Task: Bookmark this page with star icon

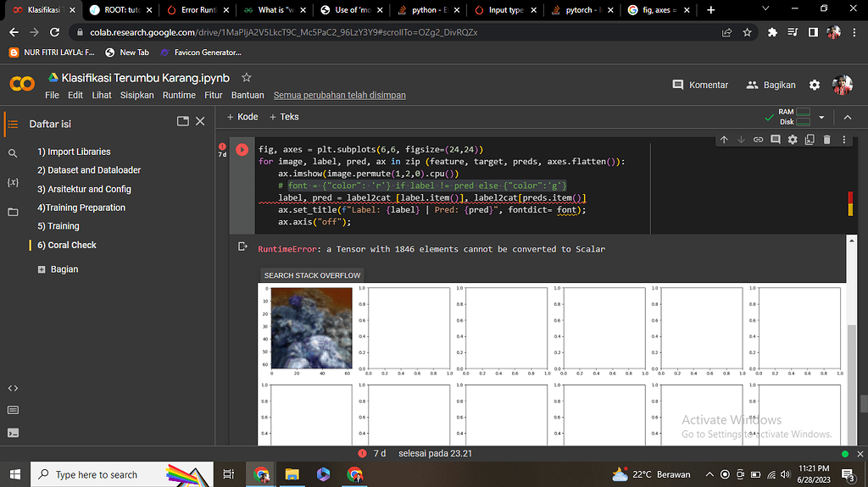Action: pos(748,33)
